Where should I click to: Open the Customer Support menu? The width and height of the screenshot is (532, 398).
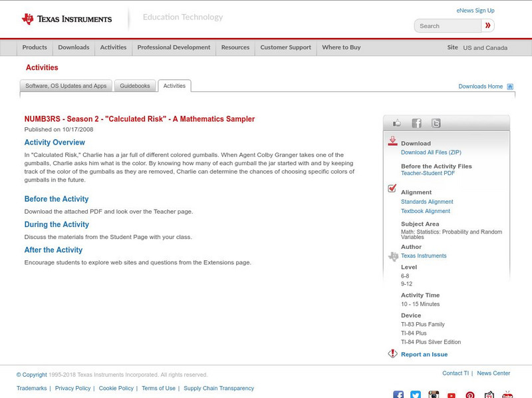(285, 47)
